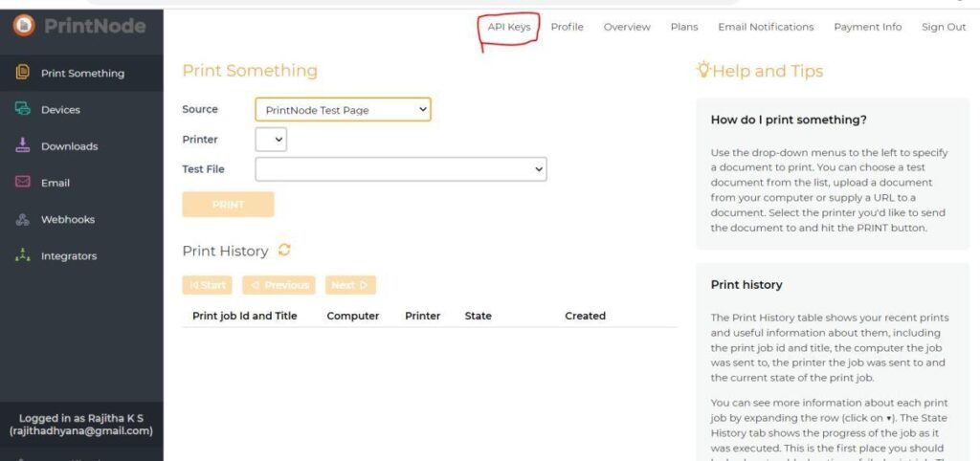Click the Email envelope icon

(22, 182)
